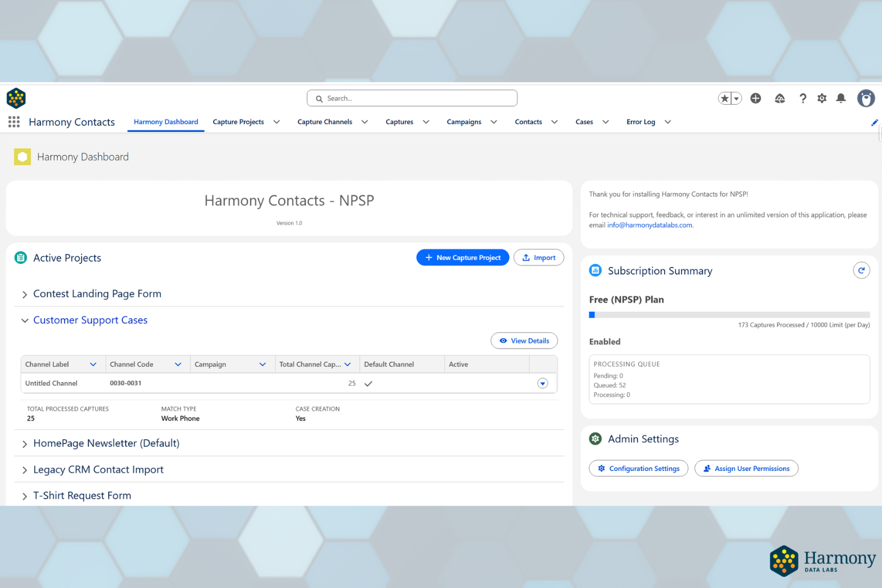Click the Import button
Image resolution: width=882 pixels, height=588 pixels.
(539, 258)
